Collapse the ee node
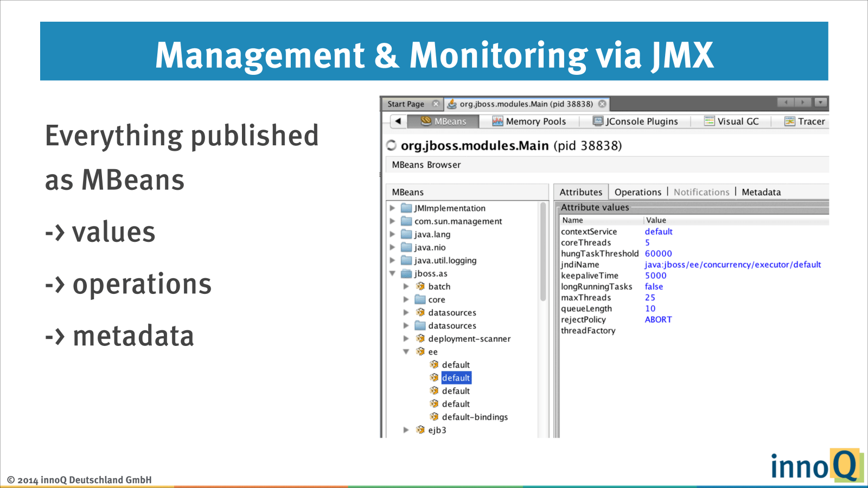The height and width of the screenshot is (488, 868). coord(406,351)
